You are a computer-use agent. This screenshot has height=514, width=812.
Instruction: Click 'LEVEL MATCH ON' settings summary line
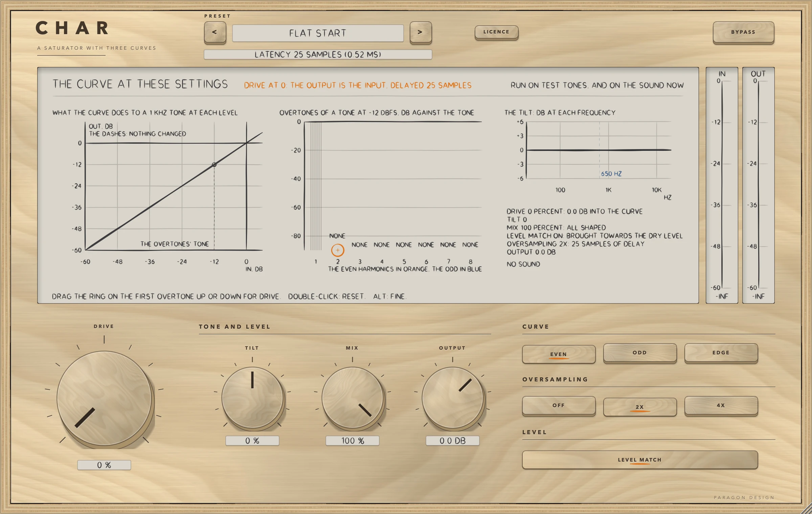[594, 236]
